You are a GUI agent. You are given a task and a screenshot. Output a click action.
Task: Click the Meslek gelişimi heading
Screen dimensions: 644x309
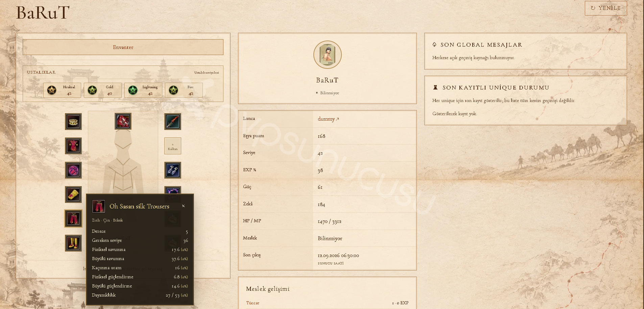coord(268,289)
